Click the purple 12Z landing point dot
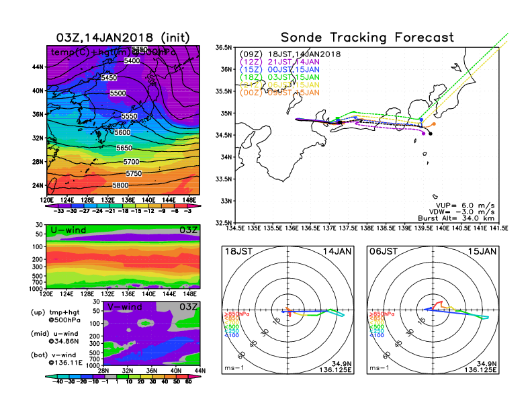 click(x=423, y=134)
